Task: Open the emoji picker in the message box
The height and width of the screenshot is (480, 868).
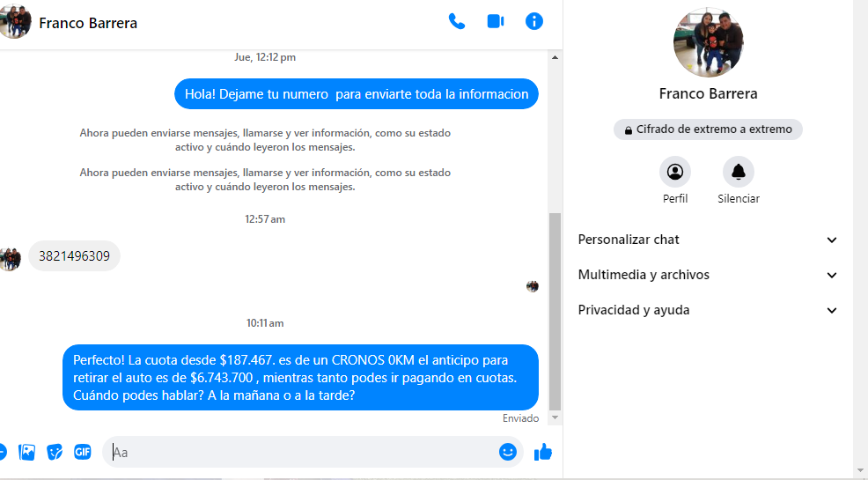Action: (x=507, y=452)
